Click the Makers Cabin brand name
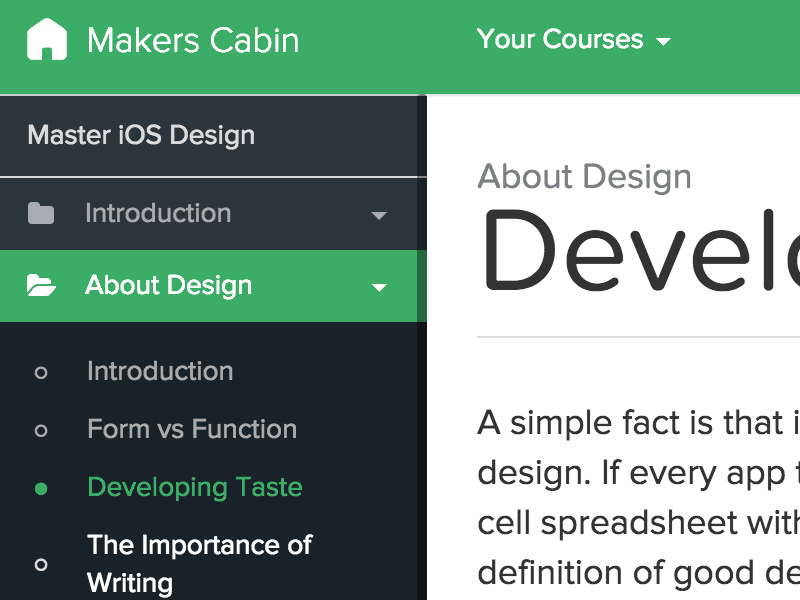800x600 pixels. tap(194, 40)
